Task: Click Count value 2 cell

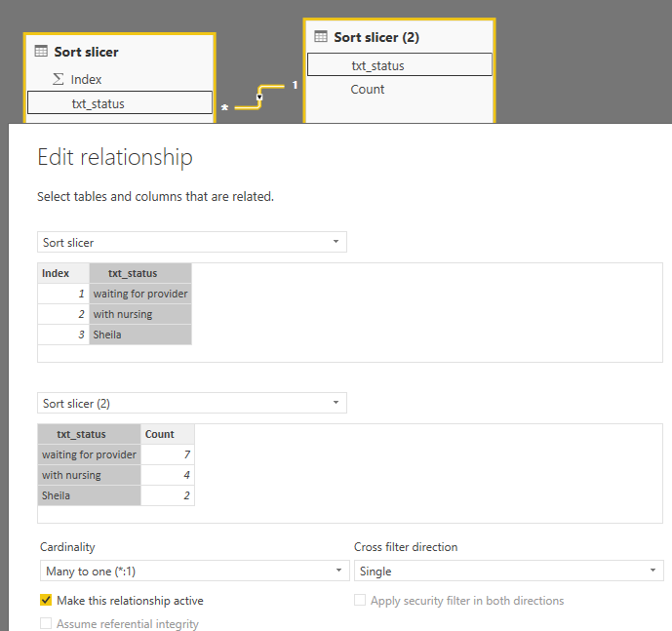Action: (168, 495)
